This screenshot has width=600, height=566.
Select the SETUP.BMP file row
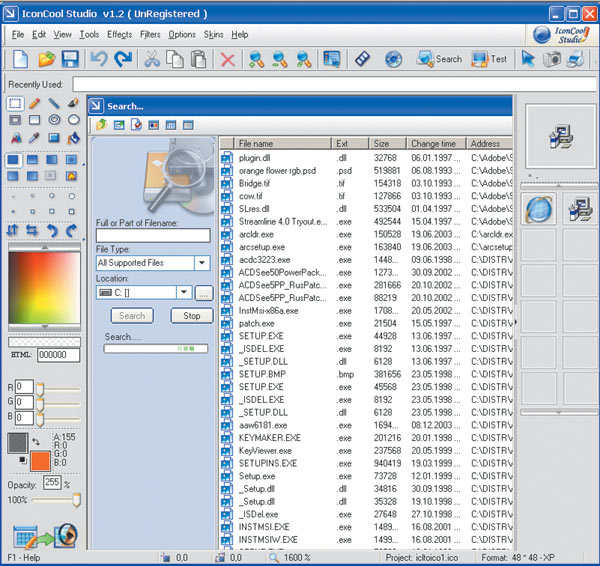(366, 374)
